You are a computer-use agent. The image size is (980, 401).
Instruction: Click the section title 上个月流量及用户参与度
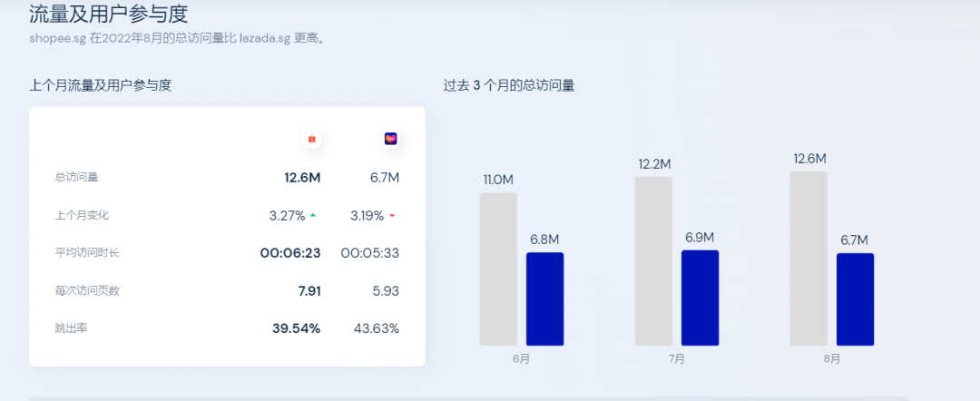point(101,85)
